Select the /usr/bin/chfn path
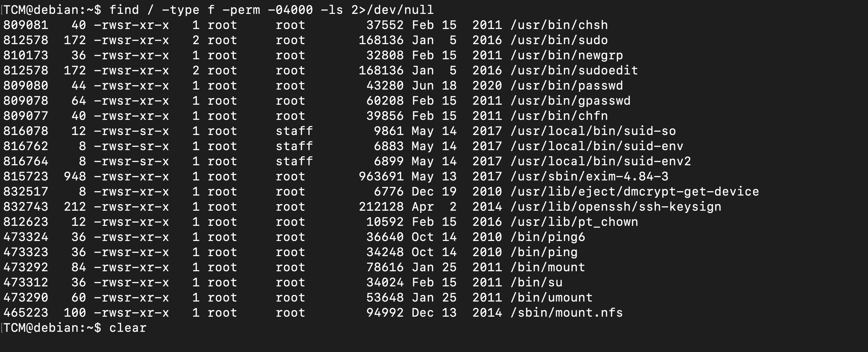 coord(559,116)
